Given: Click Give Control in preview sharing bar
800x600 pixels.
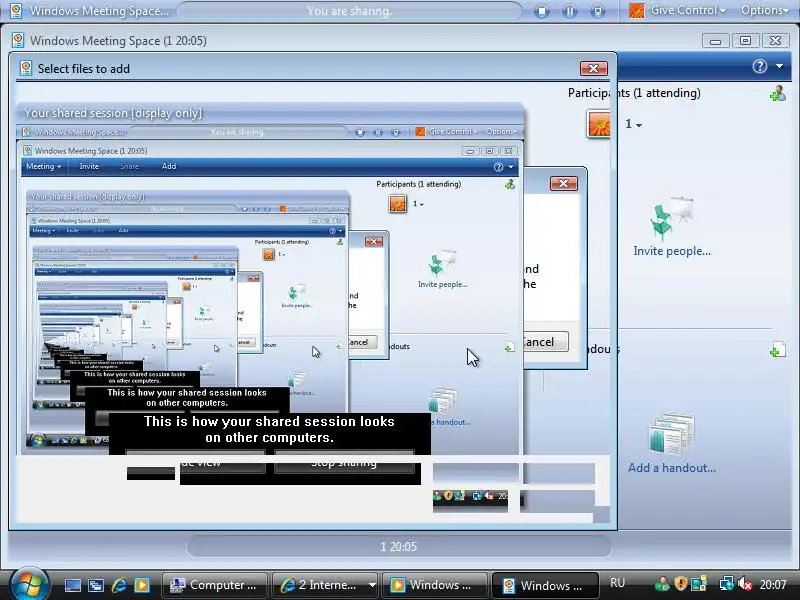Looking at the screenshot, I should (453, 132).
